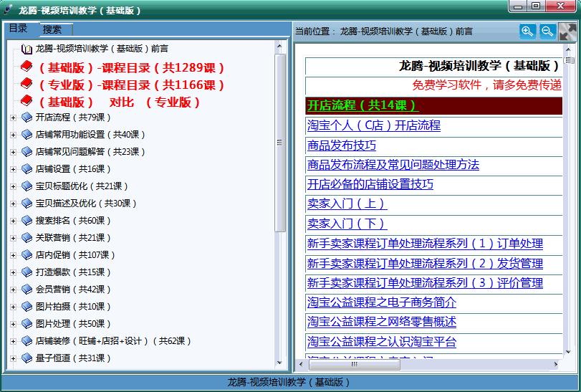Click the blue book icon beside 店铺装修

[27, 341]
